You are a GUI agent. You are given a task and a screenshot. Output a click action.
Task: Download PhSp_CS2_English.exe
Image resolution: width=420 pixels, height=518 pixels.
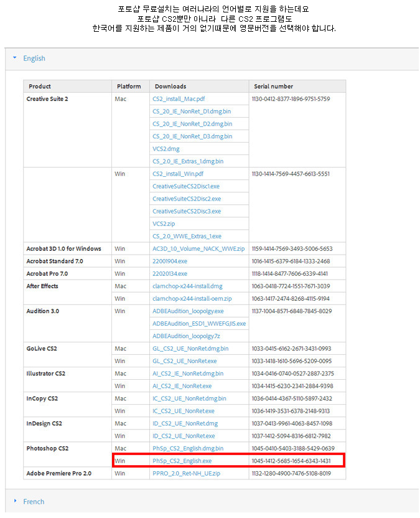(182, 461)
